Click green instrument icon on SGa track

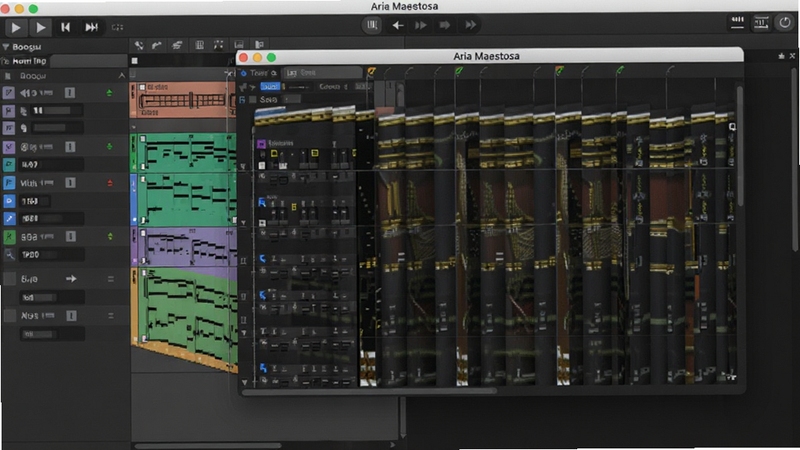9,237
